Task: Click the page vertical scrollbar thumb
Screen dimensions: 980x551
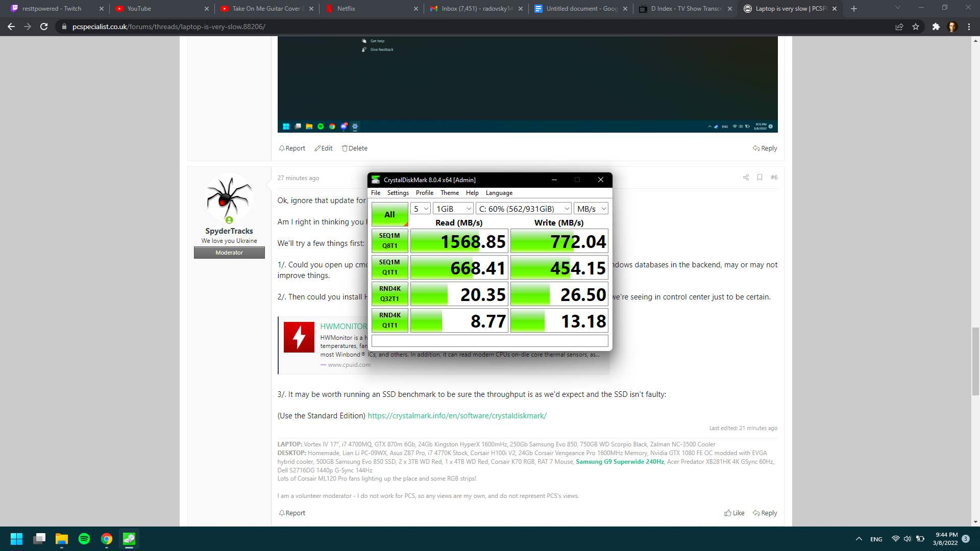Action: click(x=975, y=361)
